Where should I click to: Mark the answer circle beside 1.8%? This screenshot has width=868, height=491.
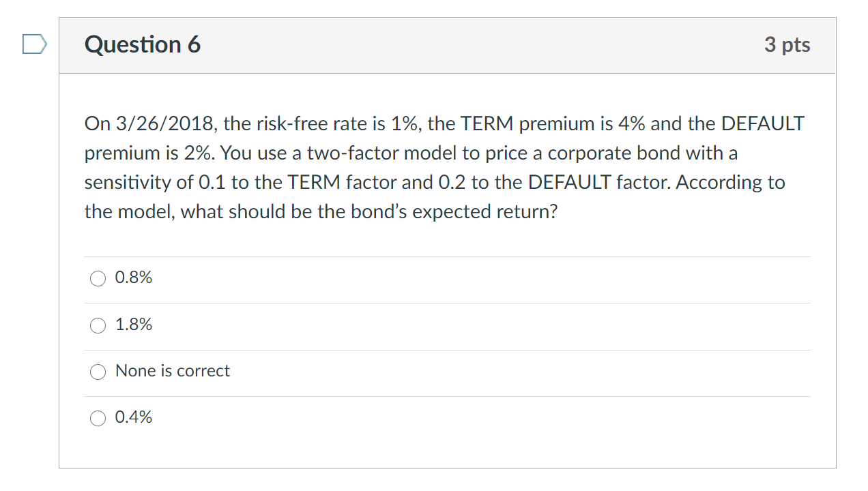(x=98, y=325)
